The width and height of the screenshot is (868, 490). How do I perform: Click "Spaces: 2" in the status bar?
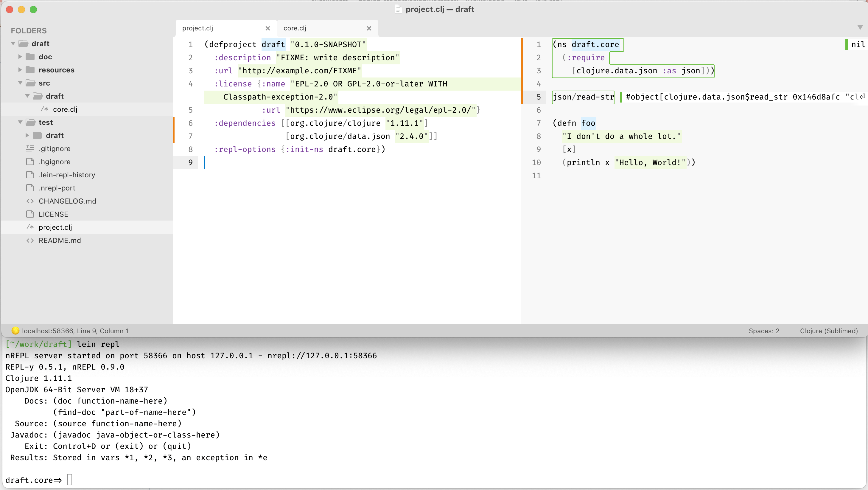(764, 331)
